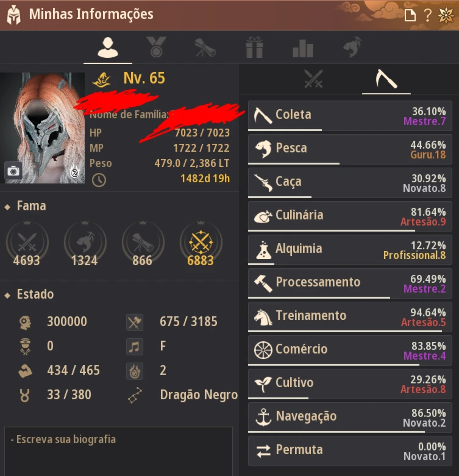The image size is (459, 476).
Task: Open the fish encyclopedia tab icon
Action: point(352,47)
